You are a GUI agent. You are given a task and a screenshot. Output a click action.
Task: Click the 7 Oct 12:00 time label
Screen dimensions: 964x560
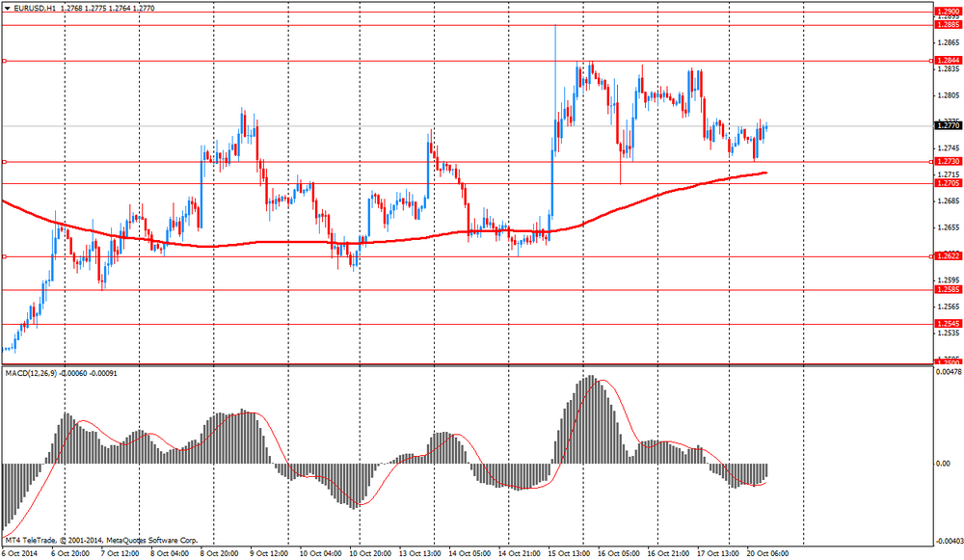(120, 553)
